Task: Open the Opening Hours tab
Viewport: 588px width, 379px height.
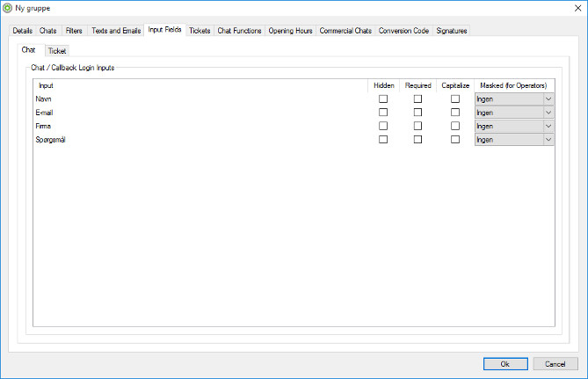Action: (291, 31)
